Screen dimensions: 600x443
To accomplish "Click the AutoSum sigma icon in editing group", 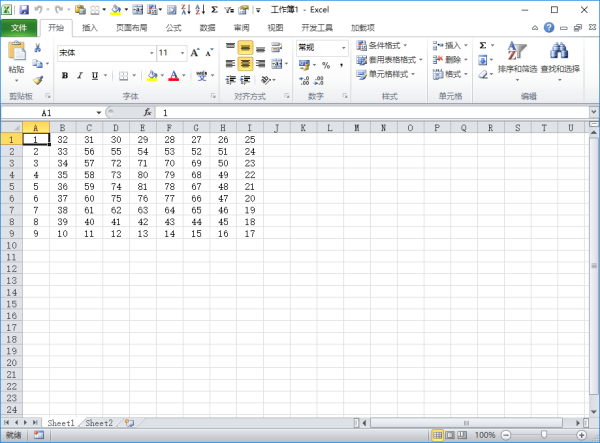I will pyautogui.click(x=483, y=45).
